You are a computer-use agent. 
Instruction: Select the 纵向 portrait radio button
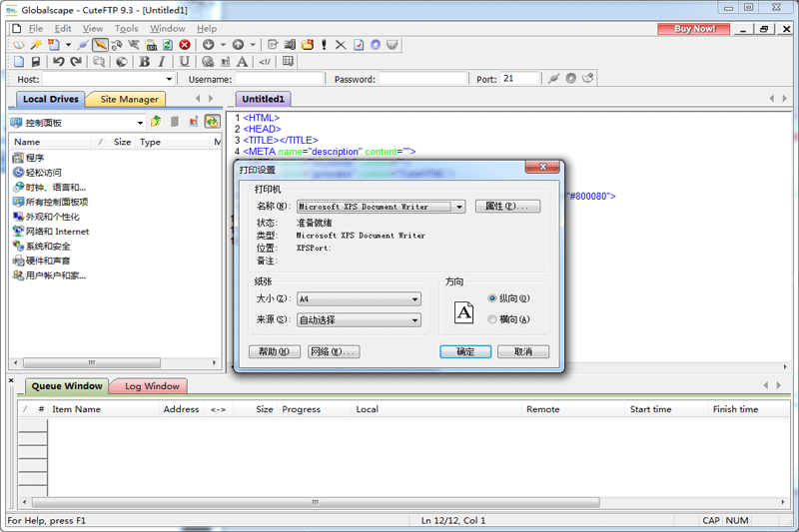click(492, 298)
